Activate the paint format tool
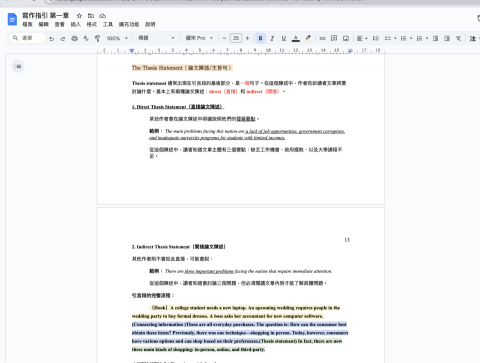Screen dimensions: 480x363 pos(97,38)
